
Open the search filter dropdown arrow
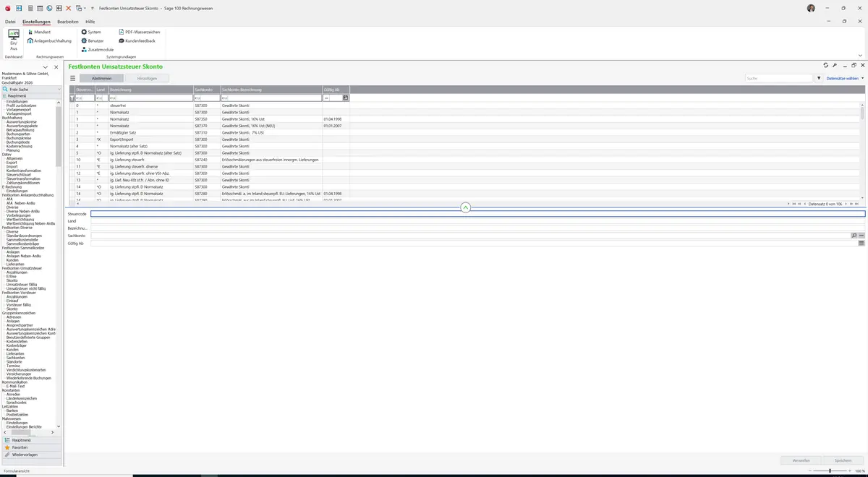(x=819, y=78)
